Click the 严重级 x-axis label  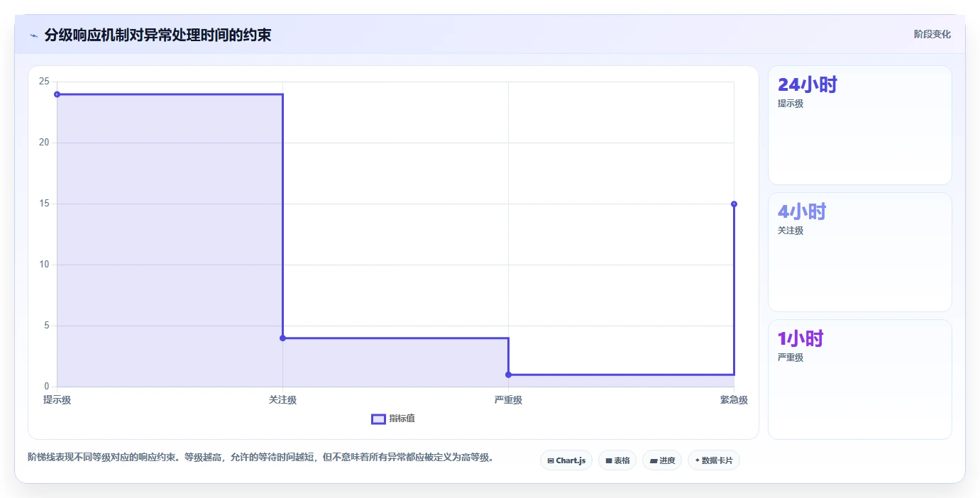pos(508,400)
